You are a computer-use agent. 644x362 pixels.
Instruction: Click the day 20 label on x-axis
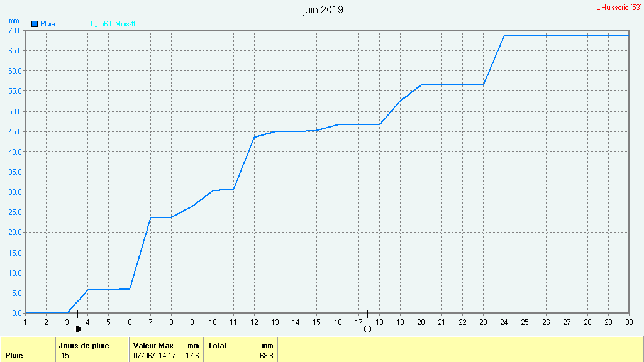pos(421,322)
